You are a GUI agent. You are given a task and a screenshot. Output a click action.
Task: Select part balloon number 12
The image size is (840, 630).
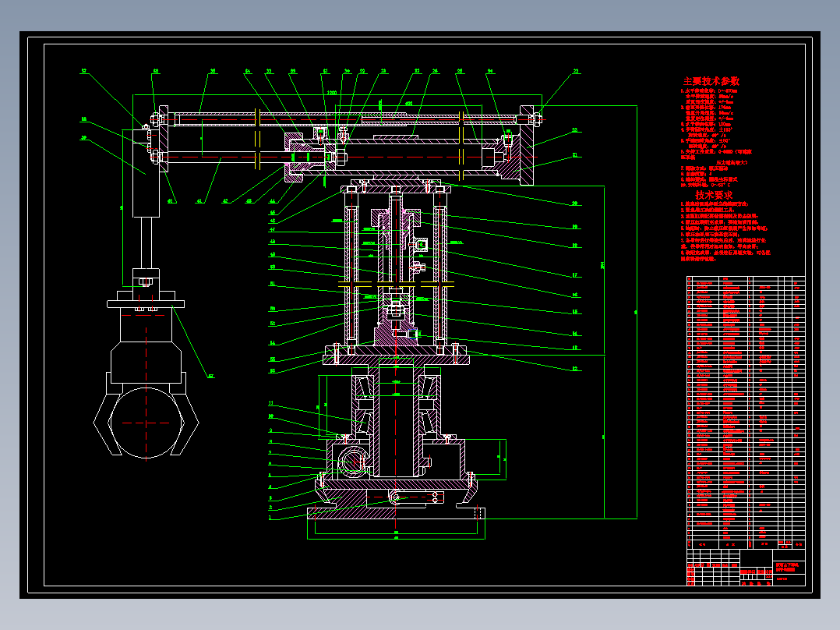(575, 368)
